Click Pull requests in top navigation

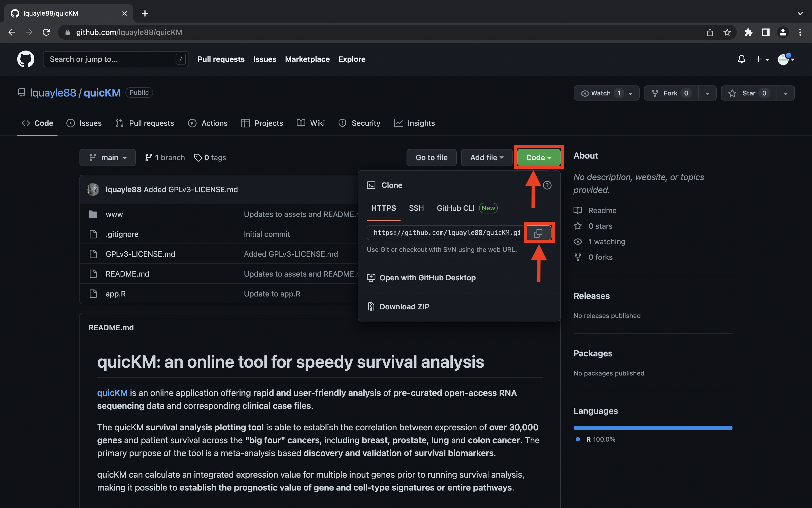coord(221,59)
